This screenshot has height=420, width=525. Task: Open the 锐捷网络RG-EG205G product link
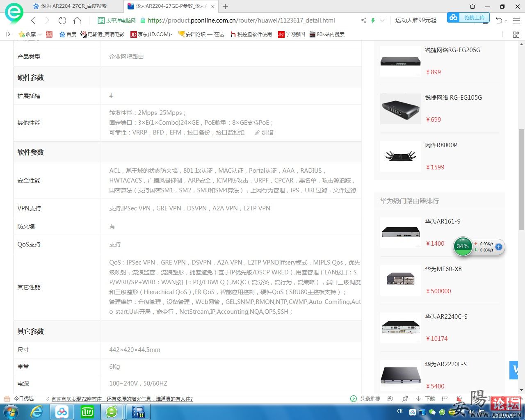click(452, 50)
